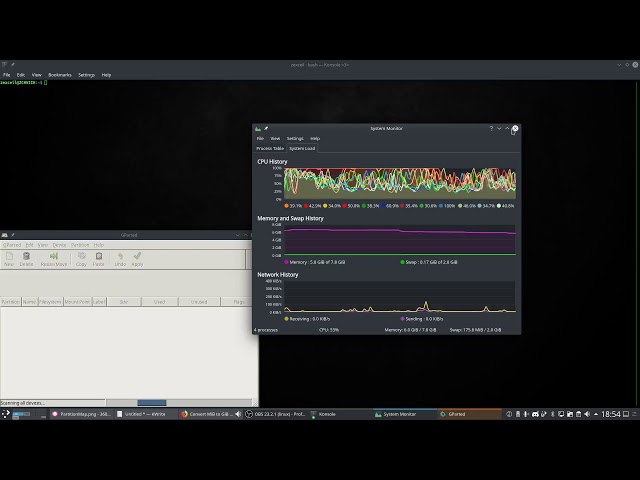Click the Used column header in GParted
The width and height of the screenshot is (640, 480).
pyautogui.click(x=160, y=302)
